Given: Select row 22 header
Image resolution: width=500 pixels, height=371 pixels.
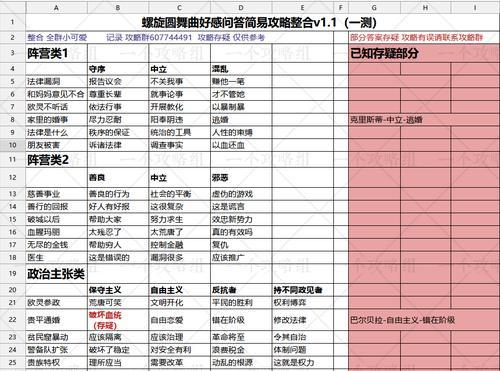Looking at the screenshot, I should tap(12, 320).
